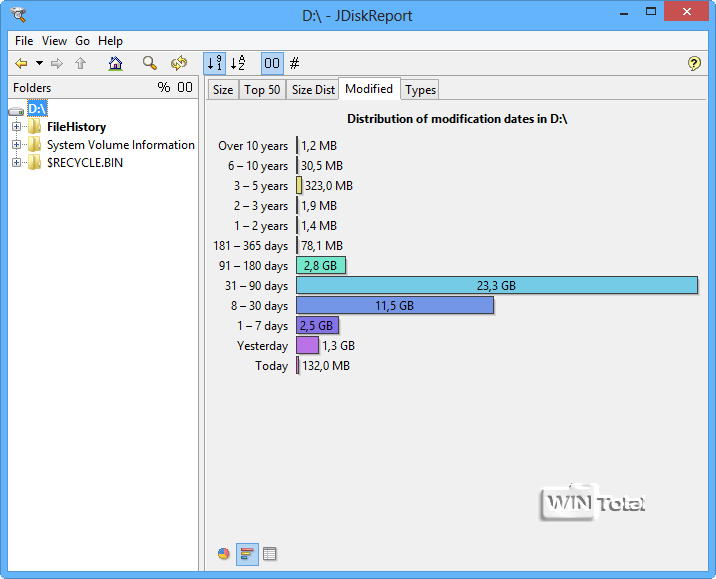Click the back navigation arrow
This screenshot has height=579, width=716.
21,64
